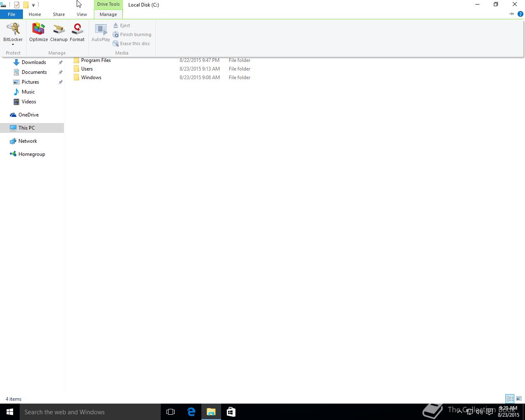
Task: Click the New folder quick access icon
Action: pyautogui.click(x=25, y=5)
